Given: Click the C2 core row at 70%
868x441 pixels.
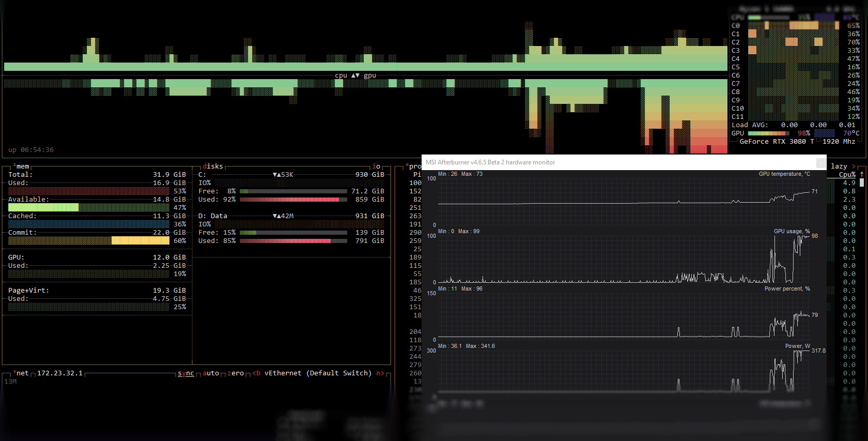Looking at the screenshot, I should [796, 42].
